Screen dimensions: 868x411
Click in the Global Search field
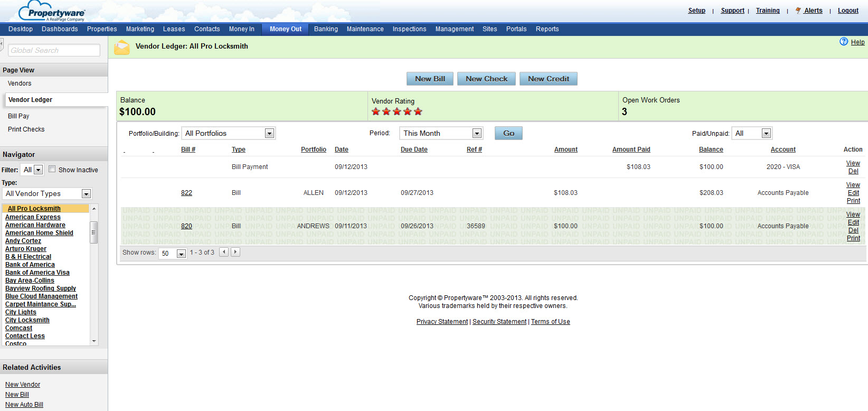click(54, 50)
